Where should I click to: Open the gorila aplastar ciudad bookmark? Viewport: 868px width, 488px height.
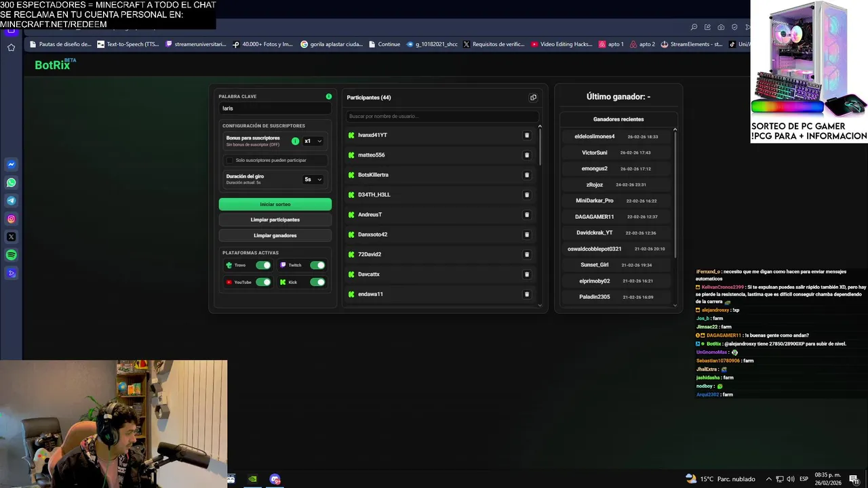[332, 44]
